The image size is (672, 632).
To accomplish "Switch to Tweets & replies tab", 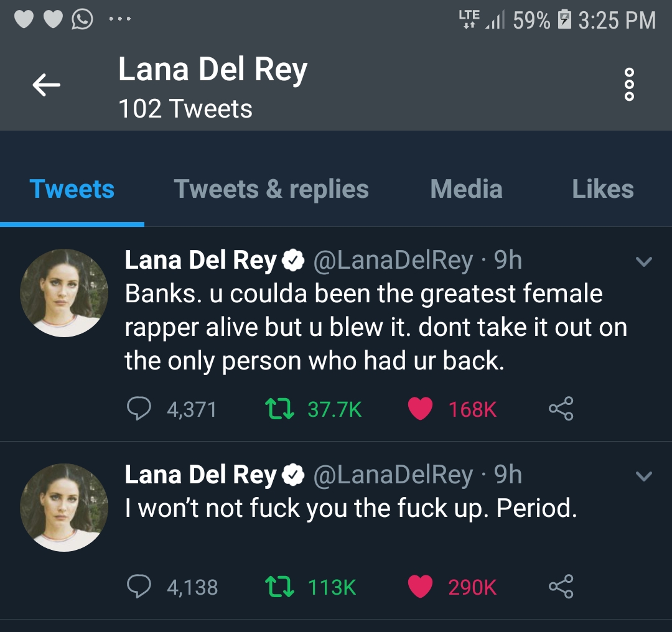I will (271, 189).
